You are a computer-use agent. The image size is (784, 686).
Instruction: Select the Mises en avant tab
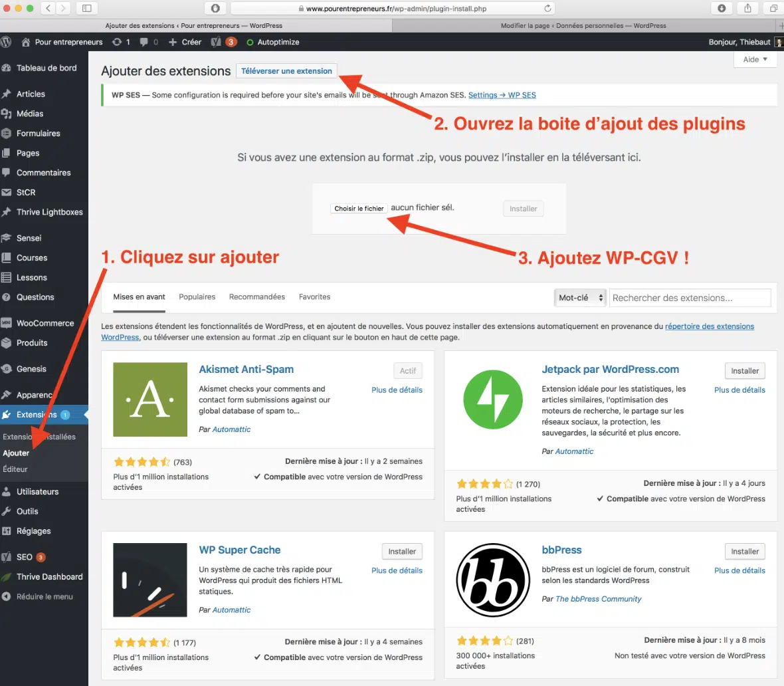(x=139, y=296)
